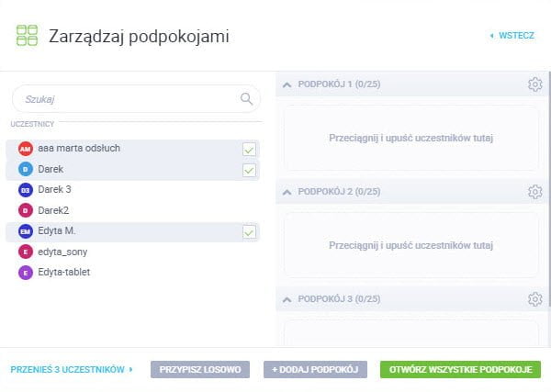The image size is (551, 392).
Task: Click the search magnifier icon
Action: pos(246,98)
